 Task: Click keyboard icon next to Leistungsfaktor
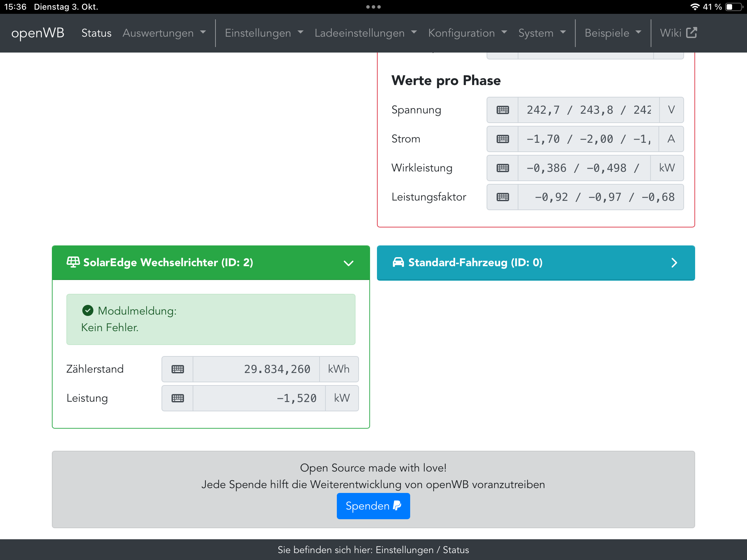(502, 197)
